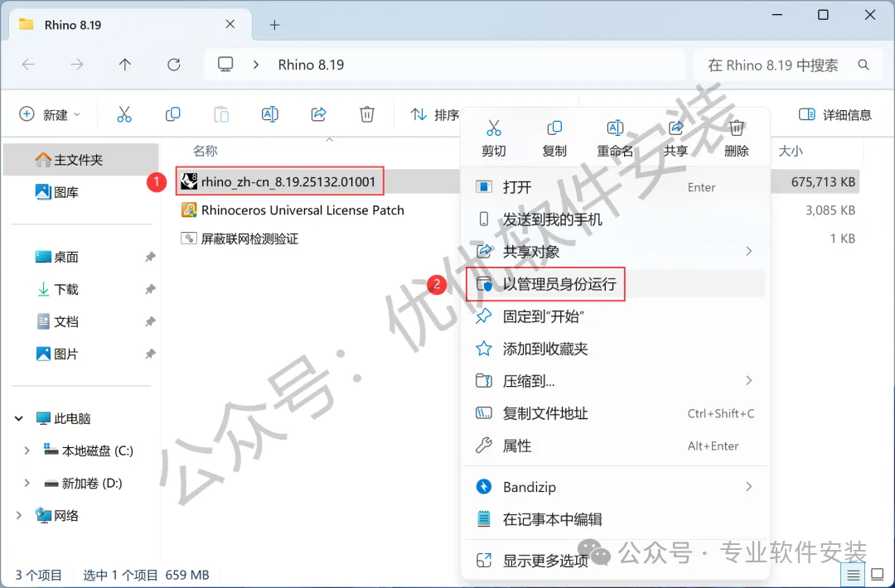Click the Share icon in the Explorer toolbar
The width and height of the screenshot is (895, 588).
click(x=318, y=114)
